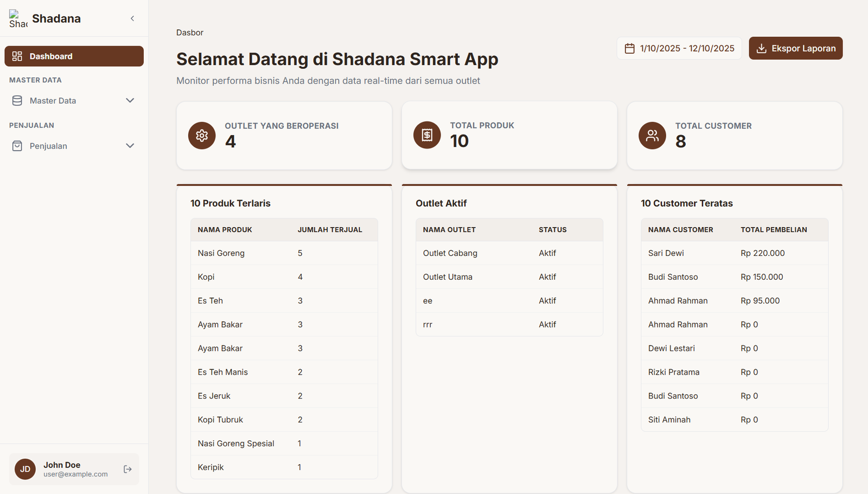Collapse the sidebar with the chevron arrow
The image size is (868, 494).
[132, 18]
